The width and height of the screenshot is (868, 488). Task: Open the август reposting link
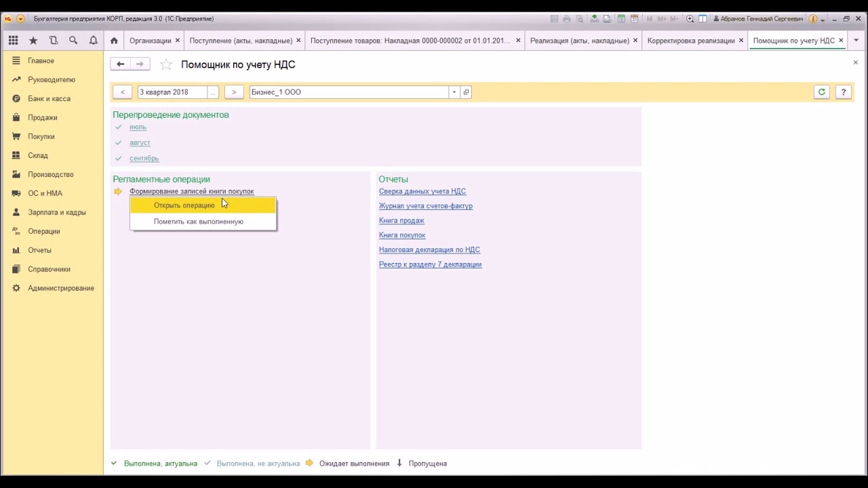tap(140, 143)
